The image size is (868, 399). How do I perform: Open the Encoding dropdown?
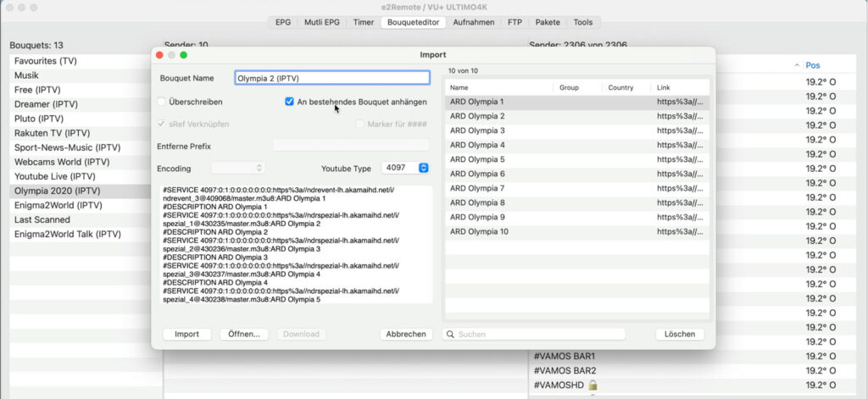pyautogui.click(x=238, y=168)
